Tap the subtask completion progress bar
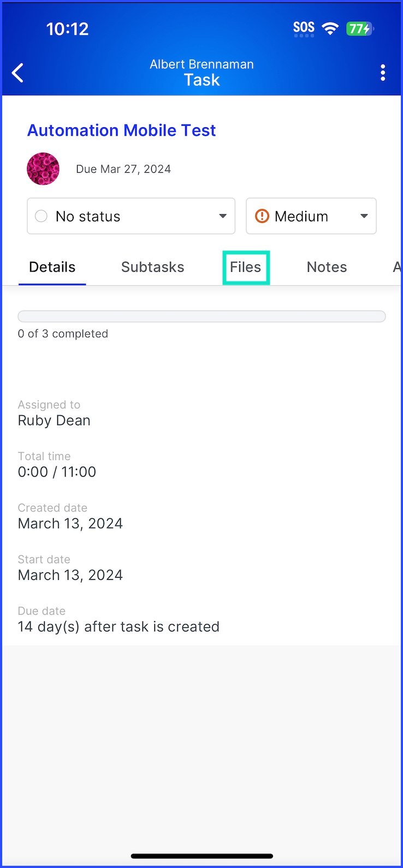The image size is (403, 868). click(x=202, y=316)
